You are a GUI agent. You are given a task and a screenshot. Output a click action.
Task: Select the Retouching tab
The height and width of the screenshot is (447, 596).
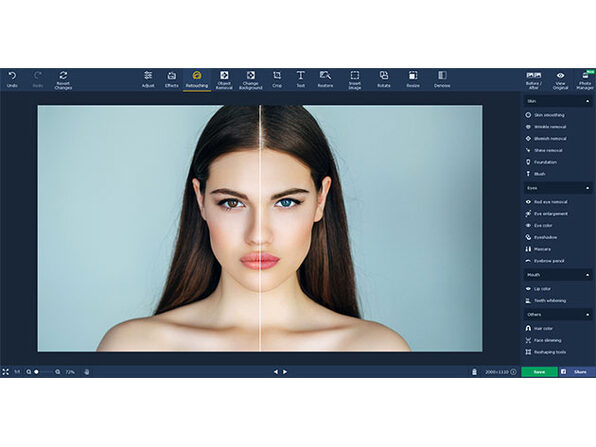tap(197, 80)
